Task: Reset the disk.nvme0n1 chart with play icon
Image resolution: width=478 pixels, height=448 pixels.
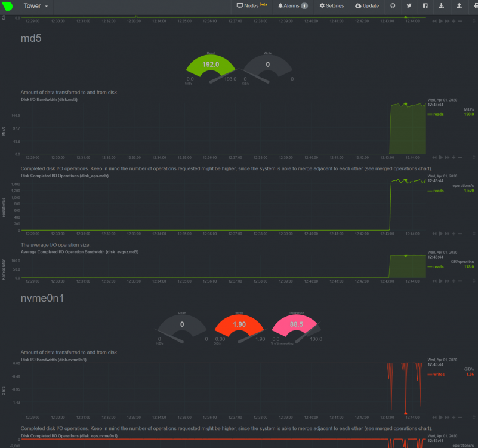Action: pos(441,417)
